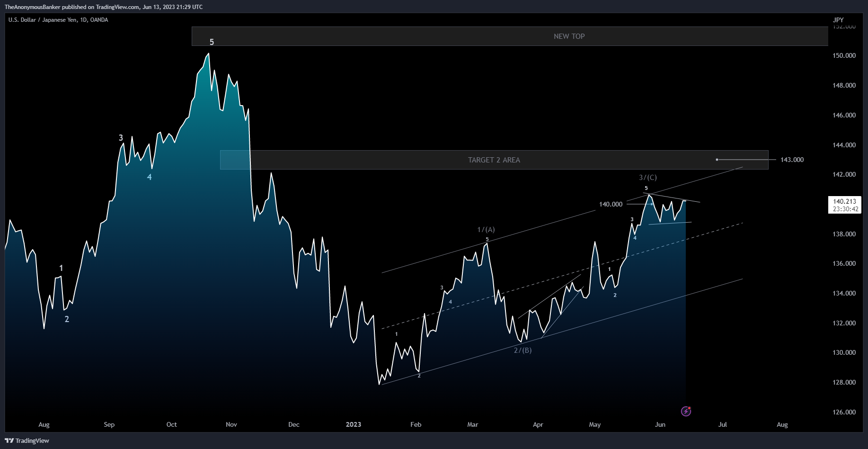Click the purple lightning bolt event icon
868x449 pixels.
pyautogui.click(x=686, y=411)
